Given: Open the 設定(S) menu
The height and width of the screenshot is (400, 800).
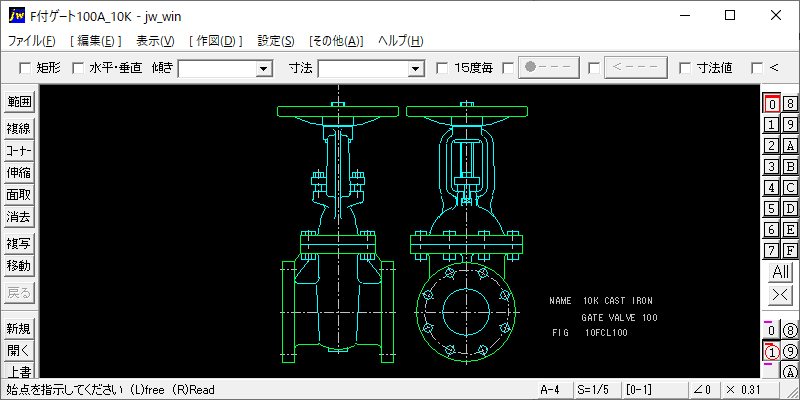Looking at the screenshot, I should (x=276, y=41).
